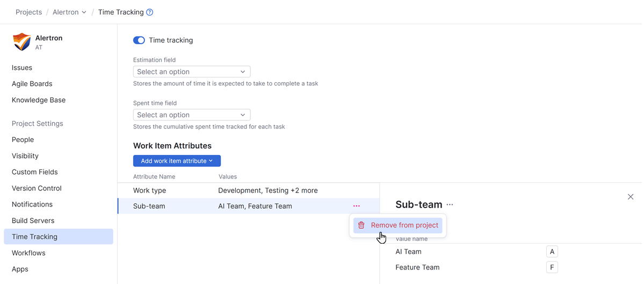
Task: Open Agile Boards from sidebar
Action: point(32,84)
